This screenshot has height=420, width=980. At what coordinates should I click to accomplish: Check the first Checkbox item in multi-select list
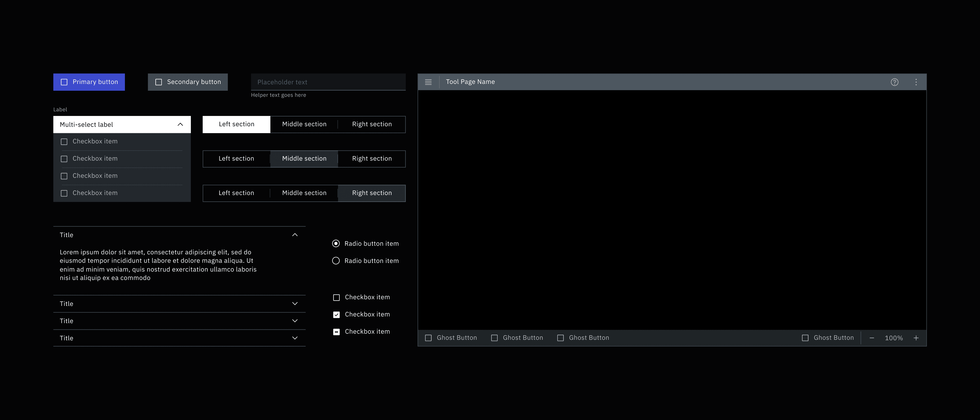tap(64, 142)
